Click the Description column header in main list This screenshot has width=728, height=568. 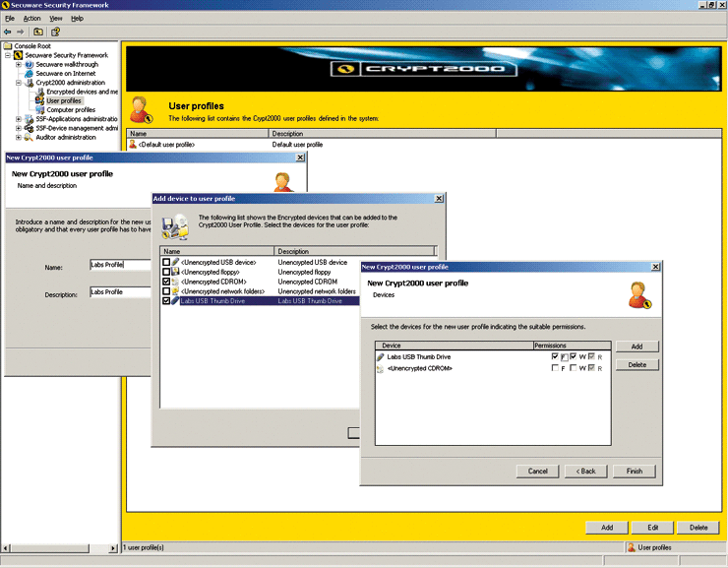point(382,134)
